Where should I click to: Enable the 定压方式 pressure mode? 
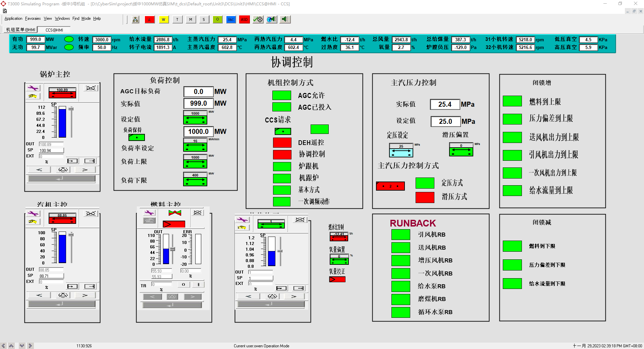point(425,183)
